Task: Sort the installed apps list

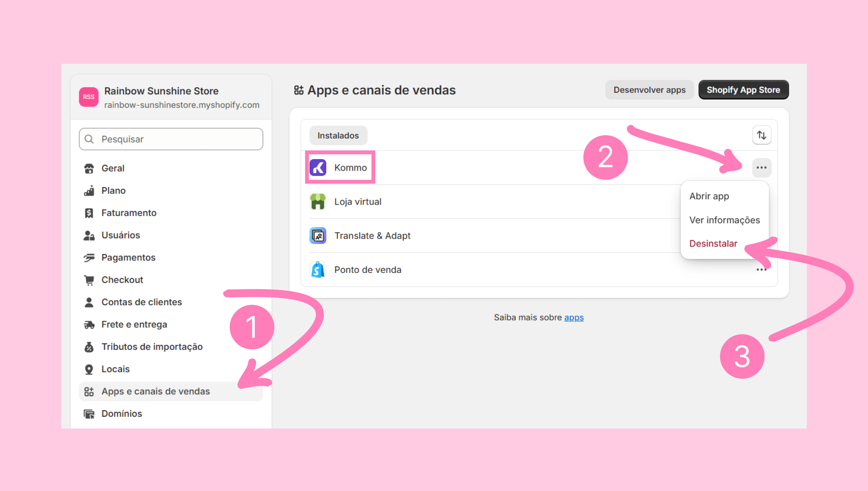Action: (x=762, y=135)
